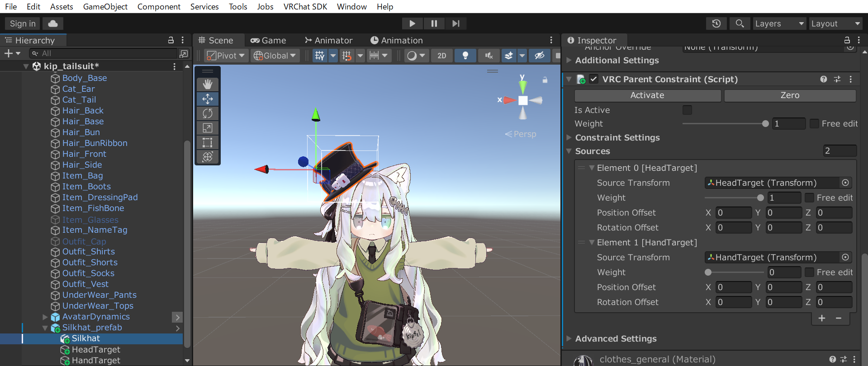
Task: Lock the Inspector panel
Action: click(847, 40)
